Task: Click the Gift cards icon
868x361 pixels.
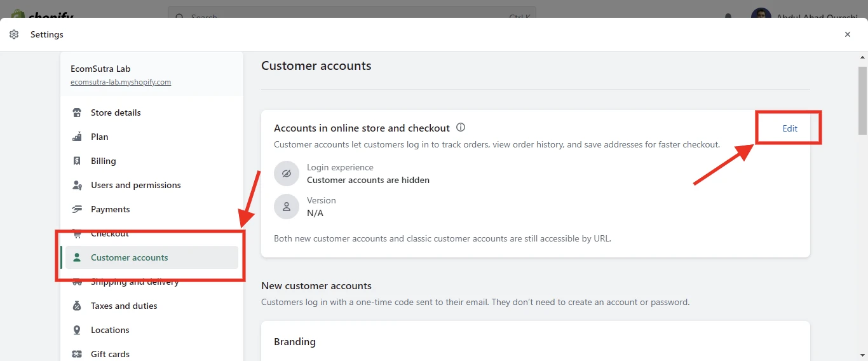Action: [x=77, y=354]
